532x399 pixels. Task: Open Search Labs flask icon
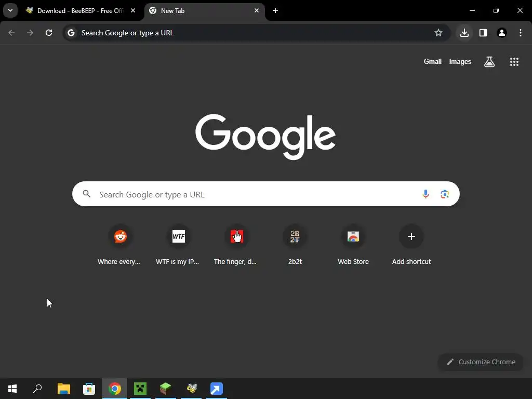pyautogui.click(x=489, y=61)
